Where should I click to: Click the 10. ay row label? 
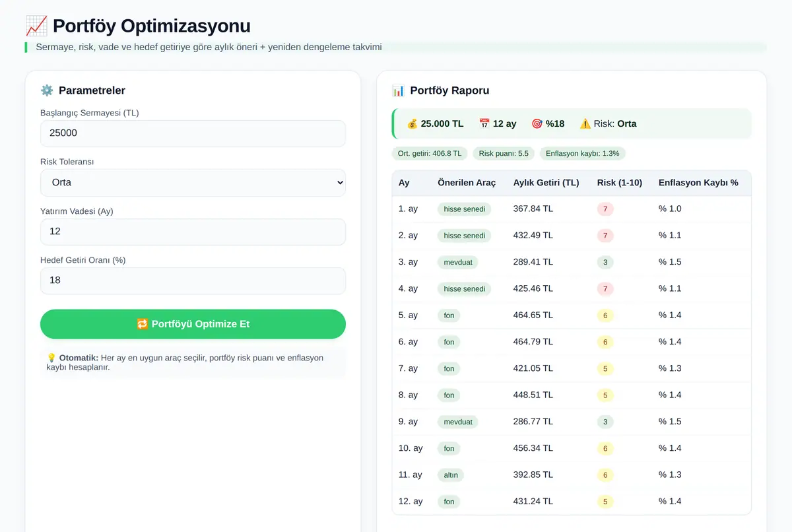(x=411, y=448)
